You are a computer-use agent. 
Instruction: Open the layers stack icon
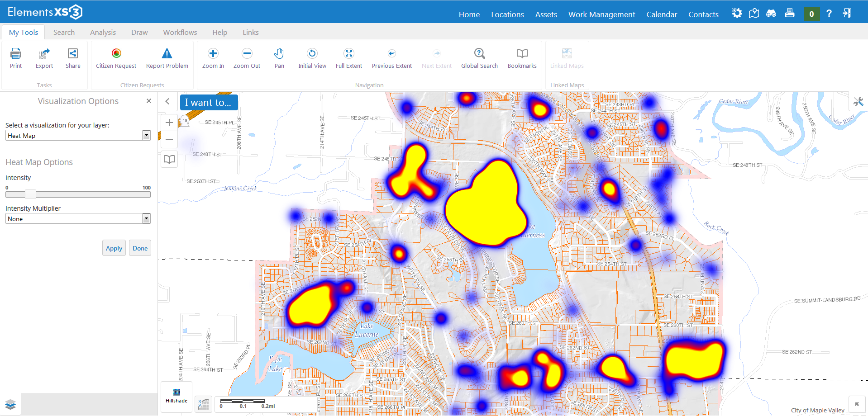(x=10, y=404)
